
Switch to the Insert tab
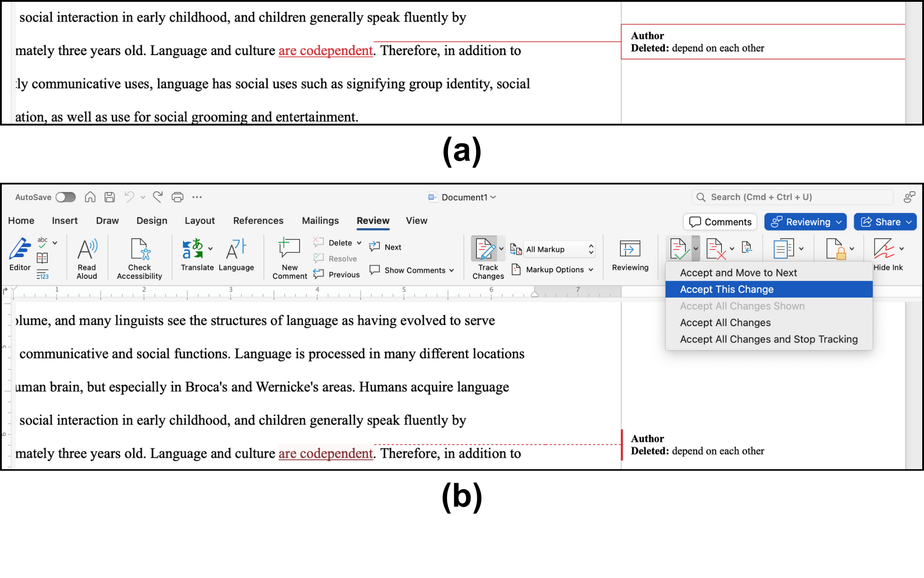tap(65, 220)
